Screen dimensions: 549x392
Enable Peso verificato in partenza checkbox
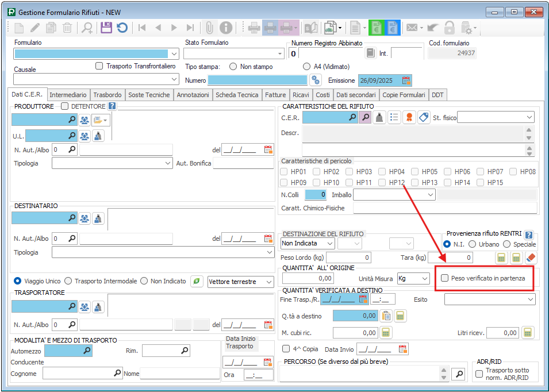pos(444,278)
